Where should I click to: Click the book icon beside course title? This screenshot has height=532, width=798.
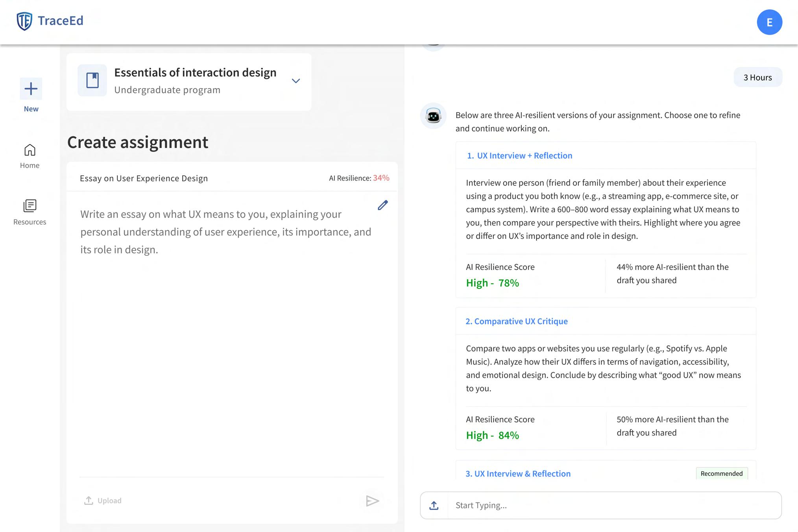[x=92, y=80]
